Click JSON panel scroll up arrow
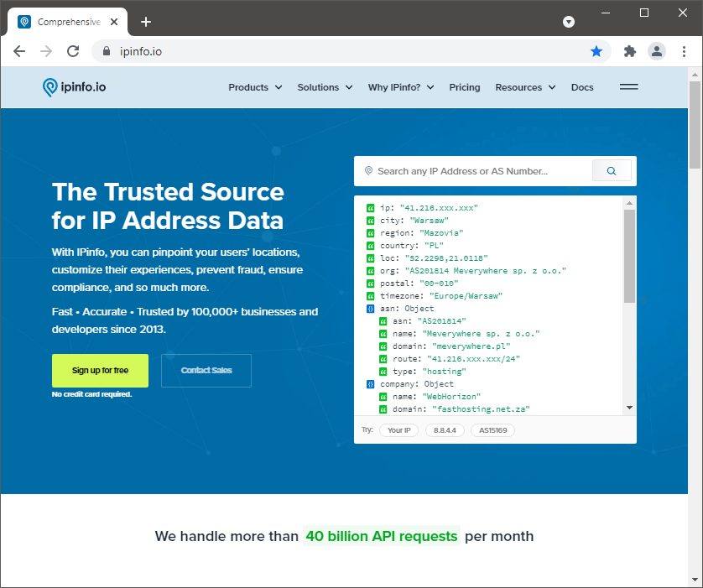Screen dimensions: 703x588 click(x=629, y=203)
